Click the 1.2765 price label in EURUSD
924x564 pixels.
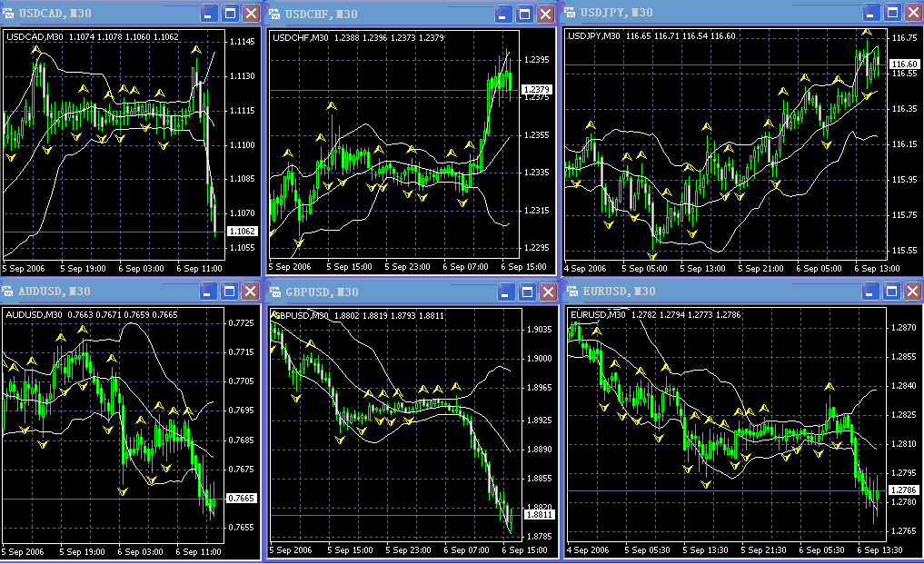pos(903,531)
